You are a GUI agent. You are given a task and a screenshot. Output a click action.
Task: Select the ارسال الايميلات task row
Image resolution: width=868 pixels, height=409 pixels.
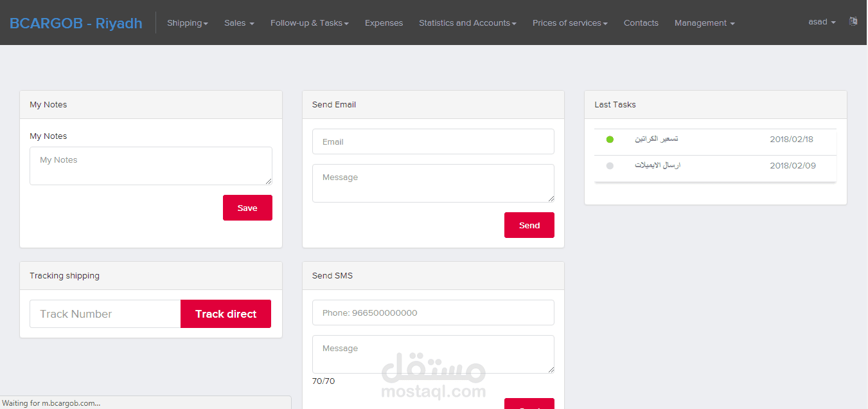pos(716,168)
